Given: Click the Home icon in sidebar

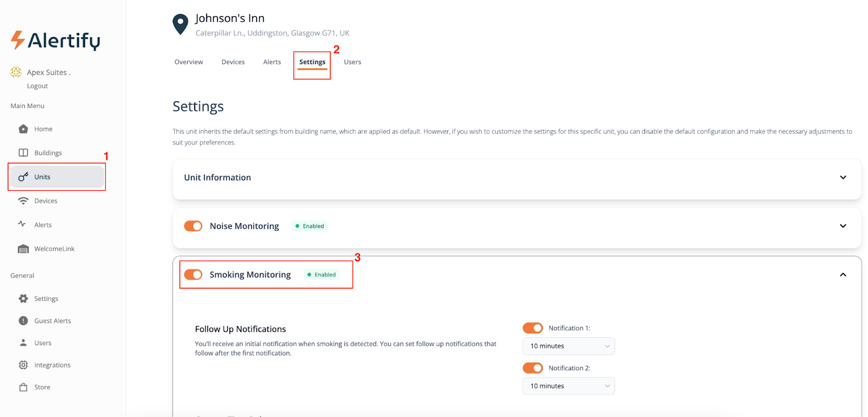Looking at the screenshot, I should coord(23,129).
